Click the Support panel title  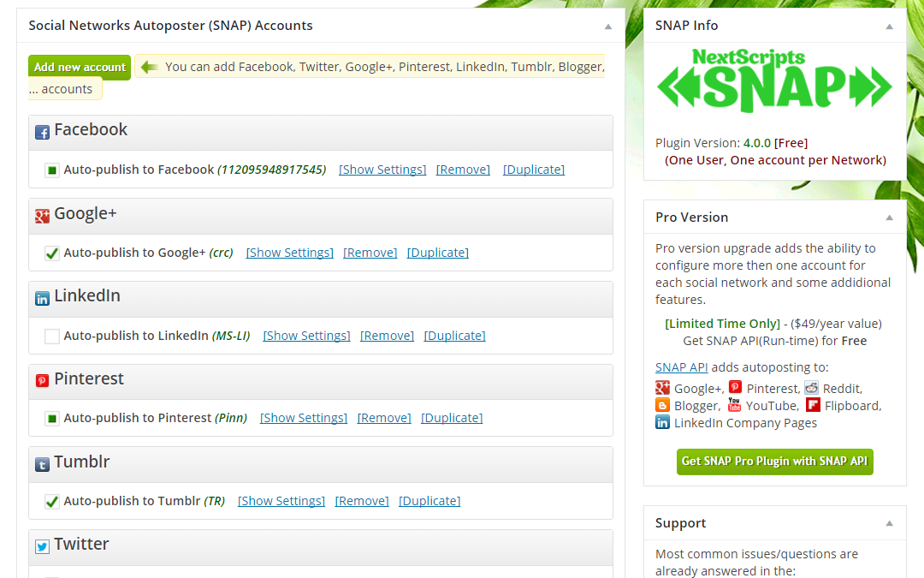click(681, 524)
